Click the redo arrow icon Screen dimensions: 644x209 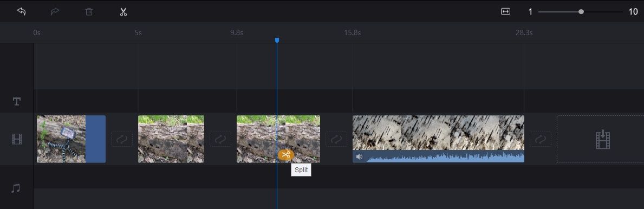pyautogui.click(x=55, y=11)
